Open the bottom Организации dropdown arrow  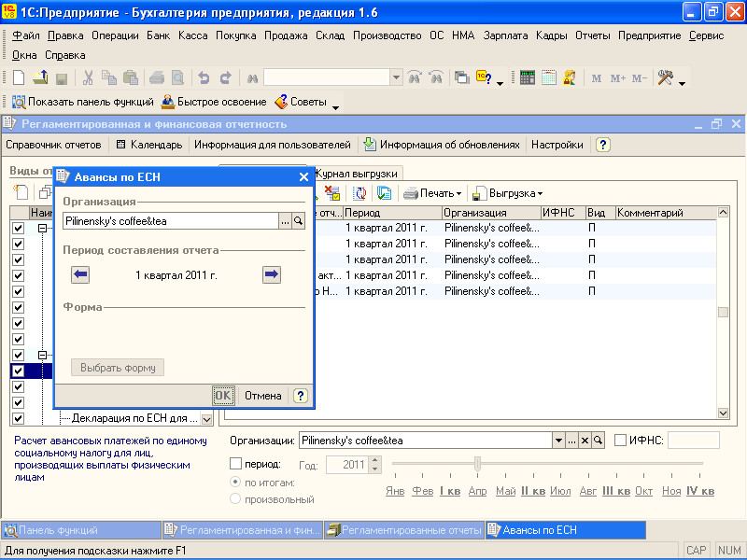[x=558, y=441]
